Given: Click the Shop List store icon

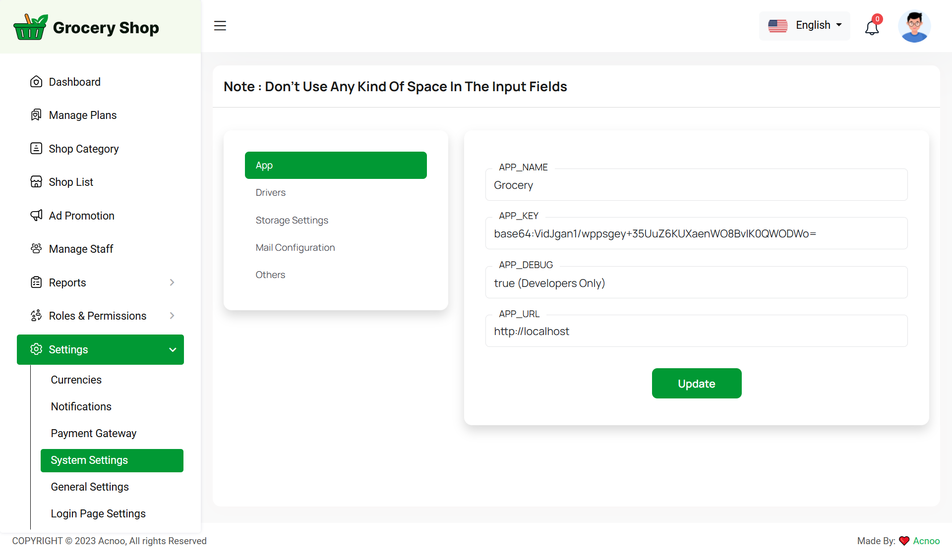Looking at the screenshot, I should tap(36, 182).
